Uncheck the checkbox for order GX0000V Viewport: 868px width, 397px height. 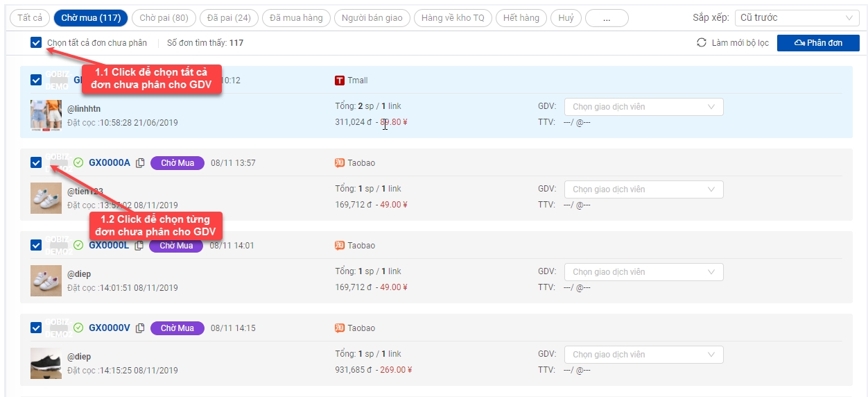tap(36, 328)
